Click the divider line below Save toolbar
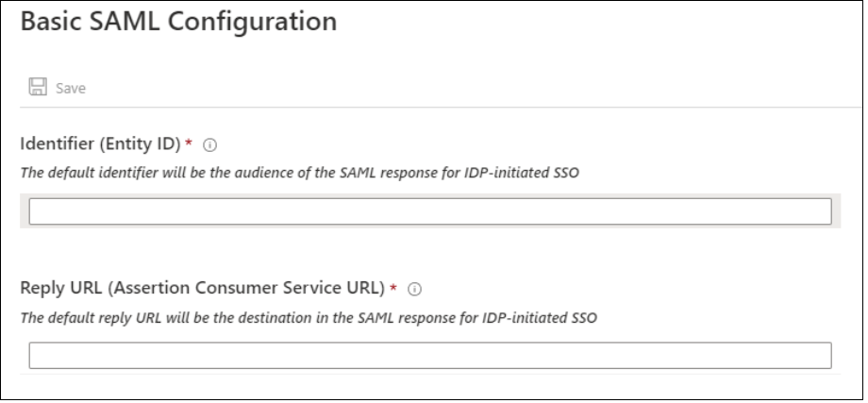 [442, 107]
